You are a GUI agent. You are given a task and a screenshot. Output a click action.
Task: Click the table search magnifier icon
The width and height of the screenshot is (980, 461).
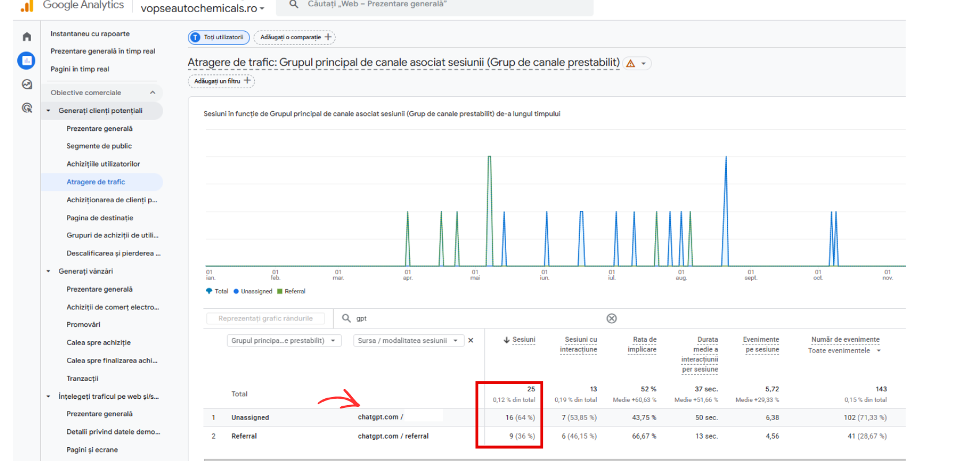(346, 318)
